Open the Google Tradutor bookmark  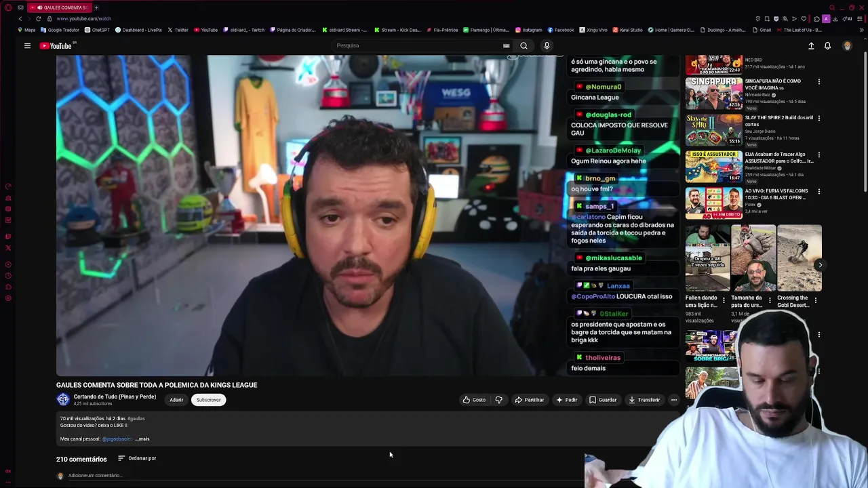coord(60,30)
